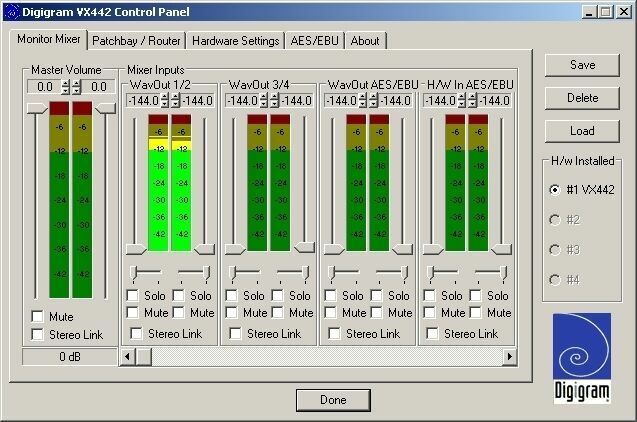Click H/W In AES/EBU right fader handle
The height and width of the screenshot is (422, 637).
click(501, 249)
